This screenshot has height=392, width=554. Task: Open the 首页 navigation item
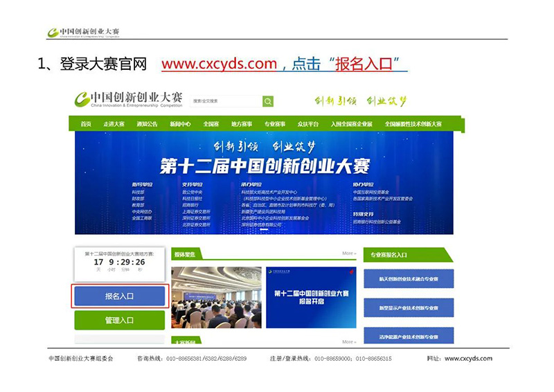pyautogui.click(x=86, y=124)
